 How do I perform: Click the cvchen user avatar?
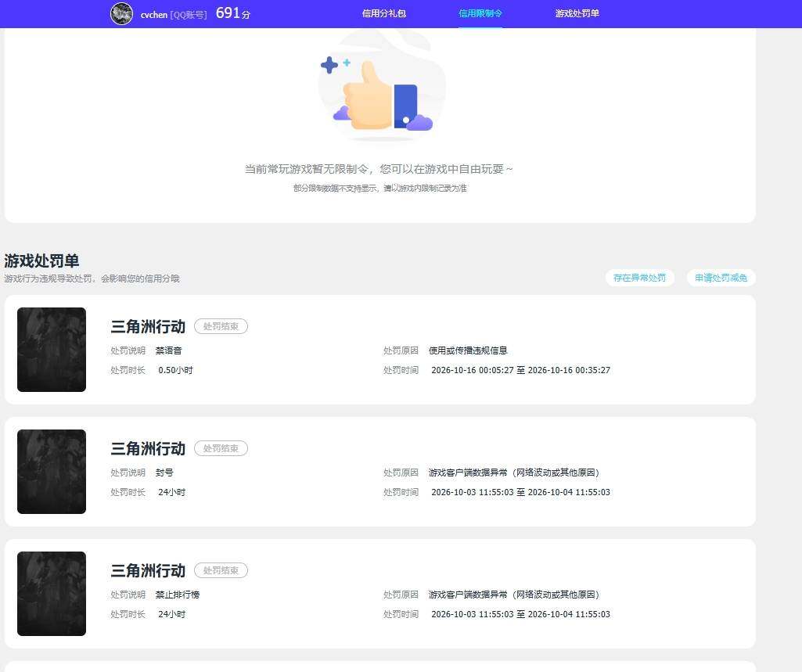coord(122,14)
